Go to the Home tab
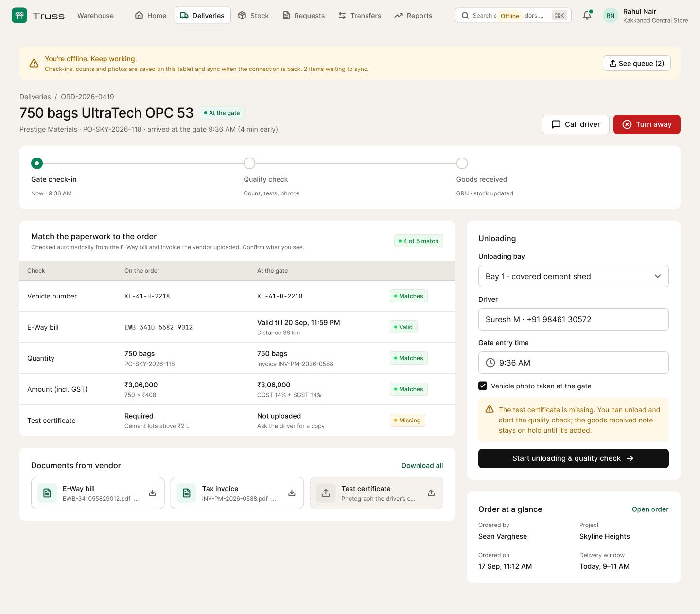This screenshot has width=700, height=614. [x=151, y=16]
